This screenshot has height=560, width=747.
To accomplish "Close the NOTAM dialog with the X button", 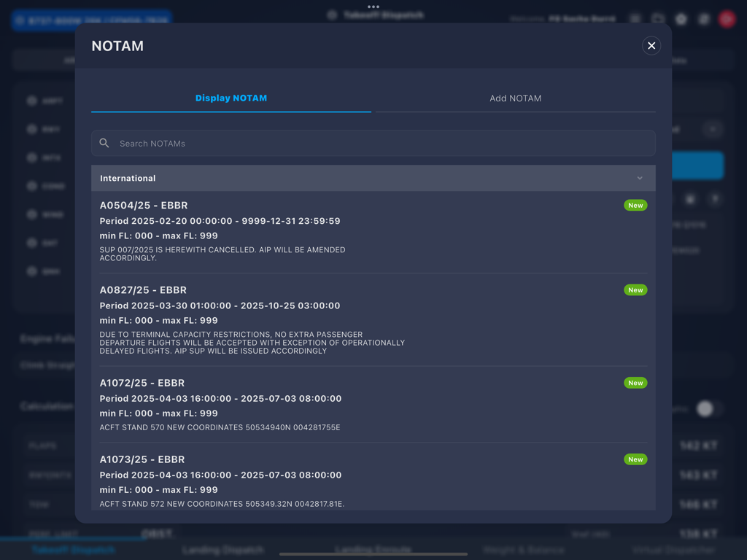I will point(651,45).
